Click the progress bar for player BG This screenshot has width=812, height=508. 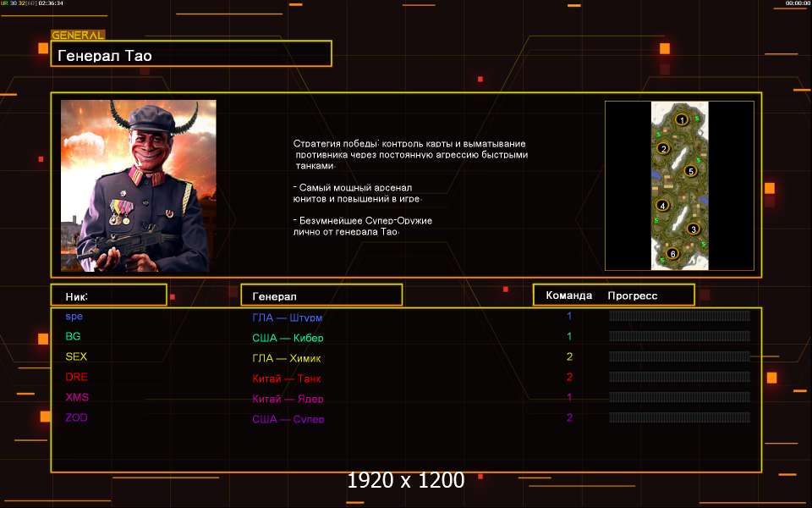point(679,336)
